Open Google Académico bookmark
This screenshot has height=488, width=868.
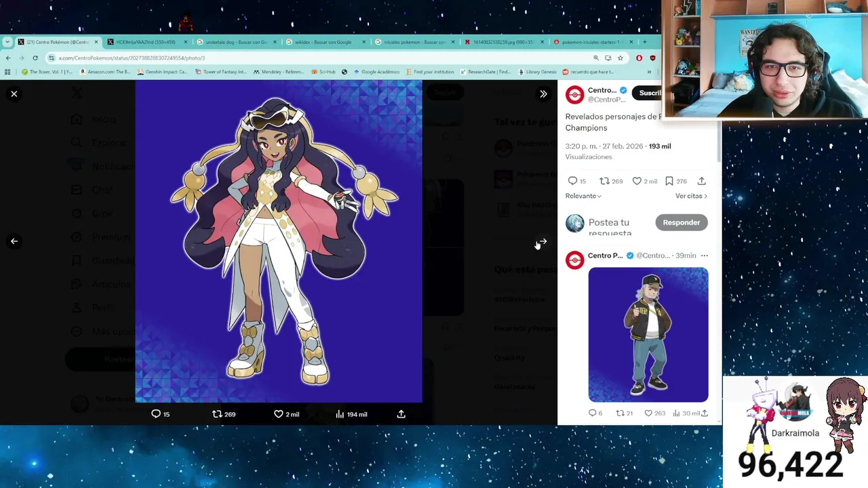click(376, 72)
